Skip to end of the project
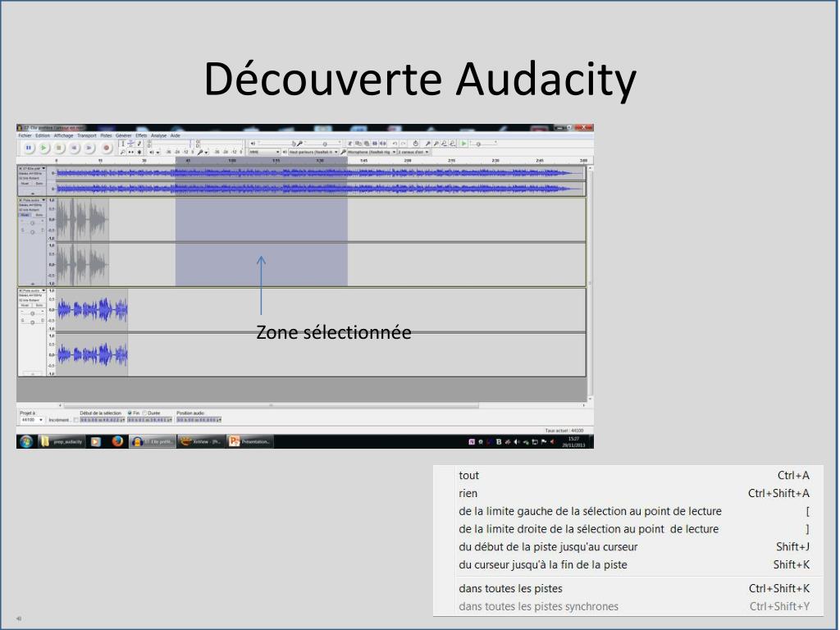Image resolution: width=840 pixels, height=630 pixels. pyautogui.click(x=89, y=148)
